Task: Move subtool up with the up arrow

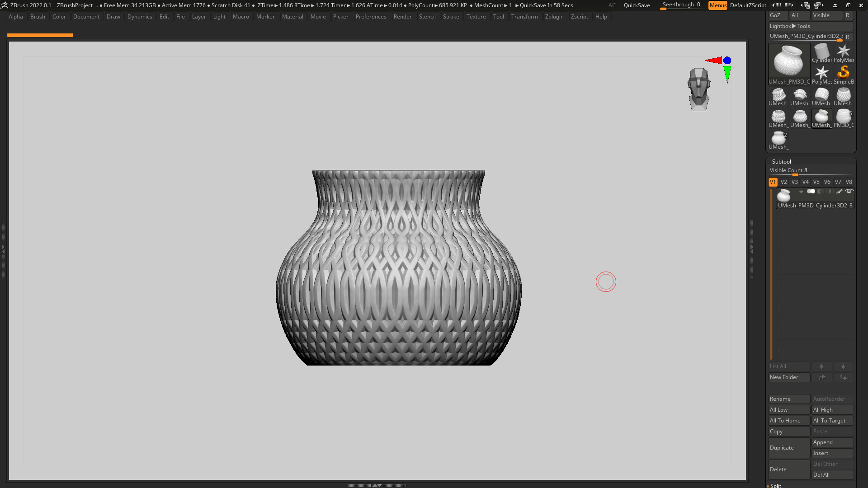Action: 821,366
